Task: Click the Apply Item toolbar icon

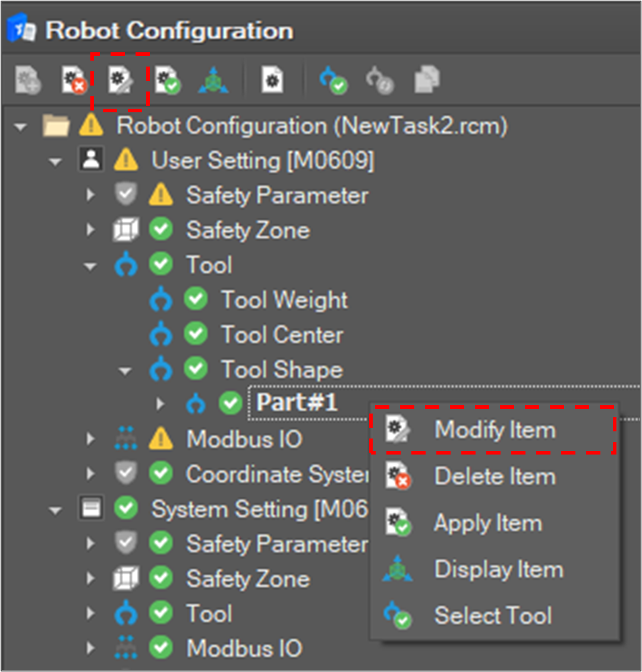Action: [166, 81]
